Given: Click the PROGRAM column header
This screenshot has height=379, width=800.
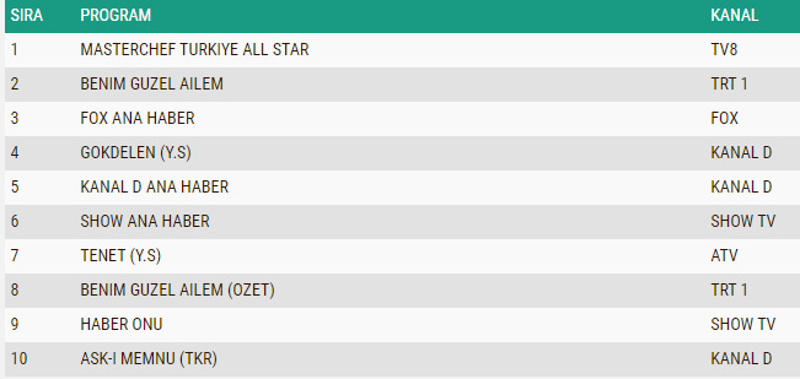Looking at the screenshot, I should 116,15.
